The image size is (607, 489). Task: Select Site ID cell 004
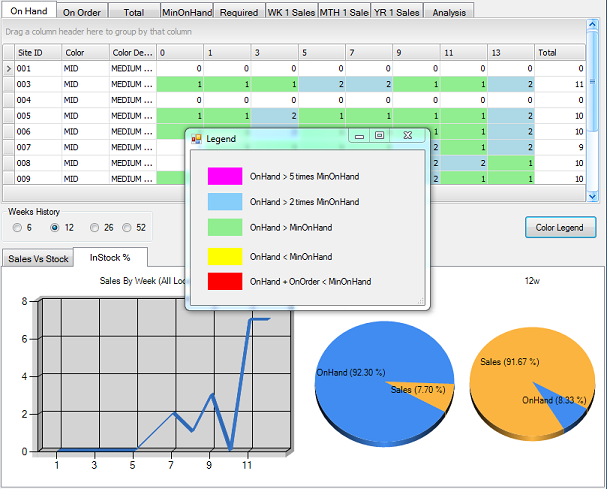(x=38, y=100)
